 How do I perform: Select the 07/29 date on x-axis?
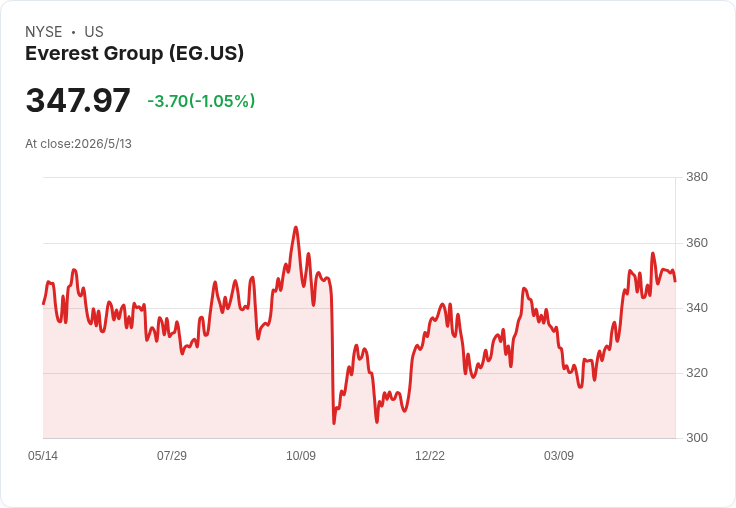(172, 455)
